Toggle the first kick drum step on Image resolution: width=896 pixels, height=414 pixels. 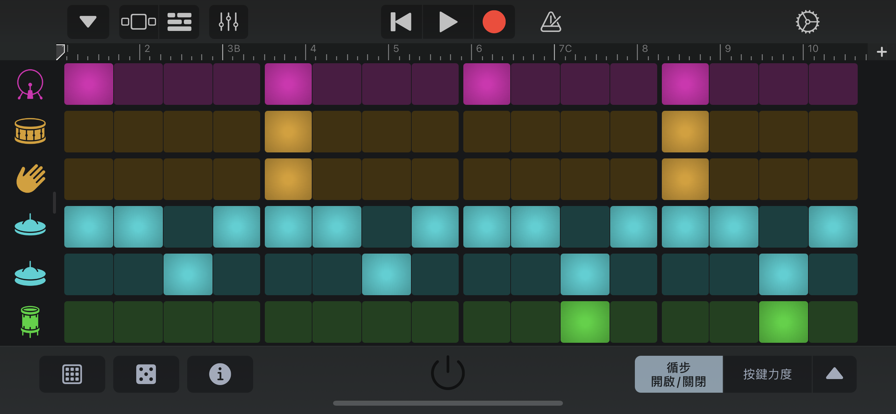pyautogui.click(x=89, y=85)
